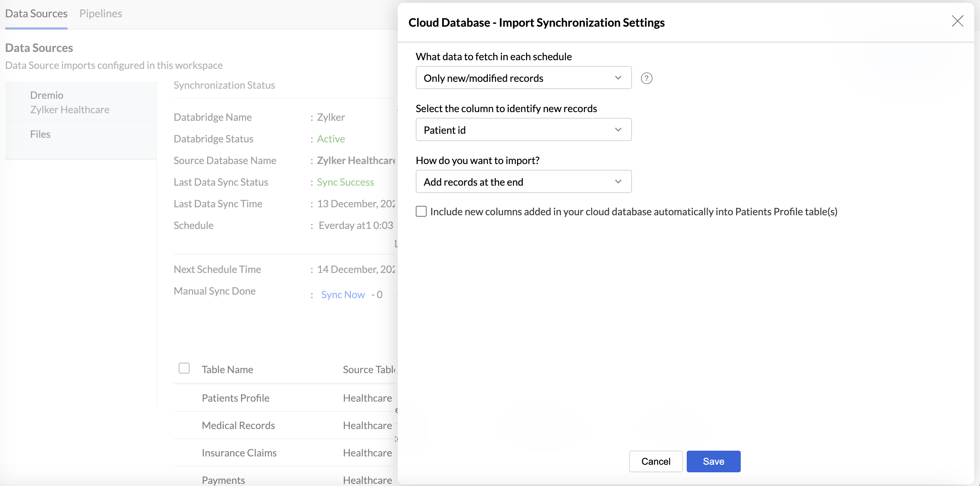Click the Insurance Claims table row
Viewport: 980px width, 486px height.
tap(239, 452)
